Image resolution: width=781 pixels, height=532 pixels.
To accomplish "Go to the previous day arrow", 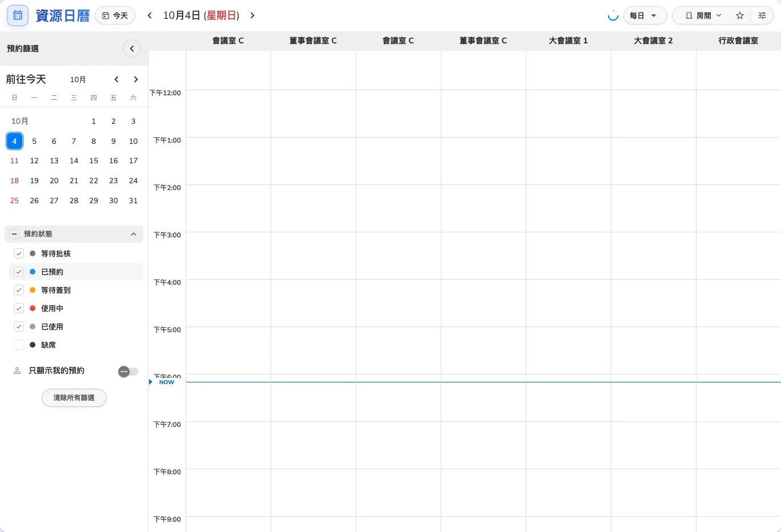I will [x=150, y=15].
